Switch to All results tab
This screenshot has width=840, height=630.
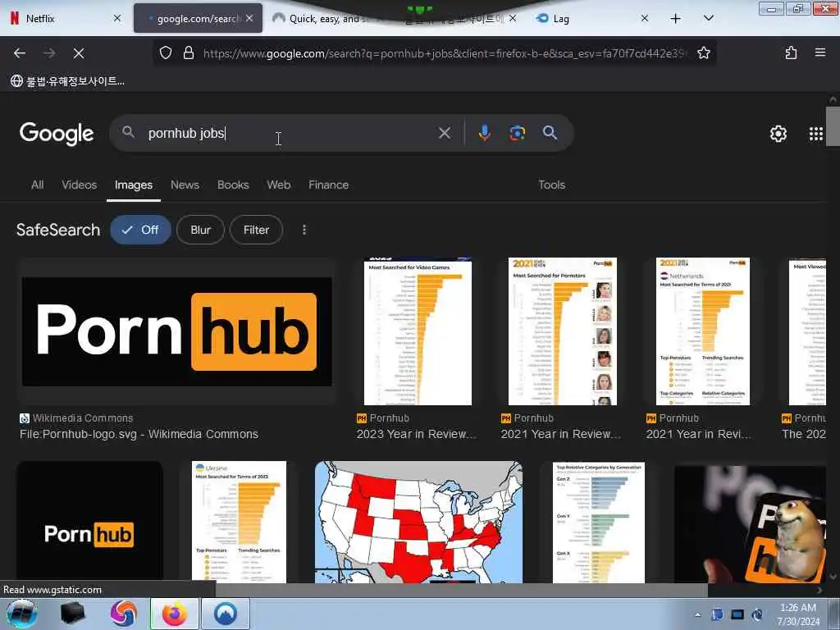coord(38,185)
